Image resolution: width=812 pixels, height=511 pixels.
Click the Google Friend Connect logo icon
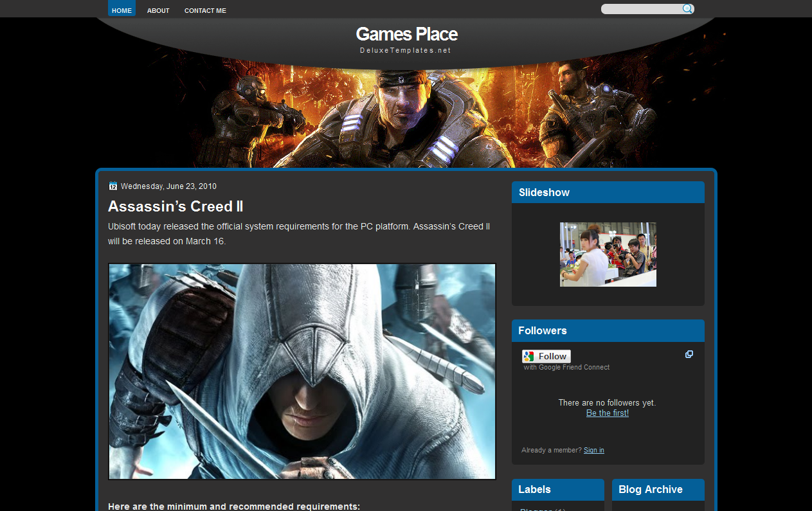(x=528, y=356)
